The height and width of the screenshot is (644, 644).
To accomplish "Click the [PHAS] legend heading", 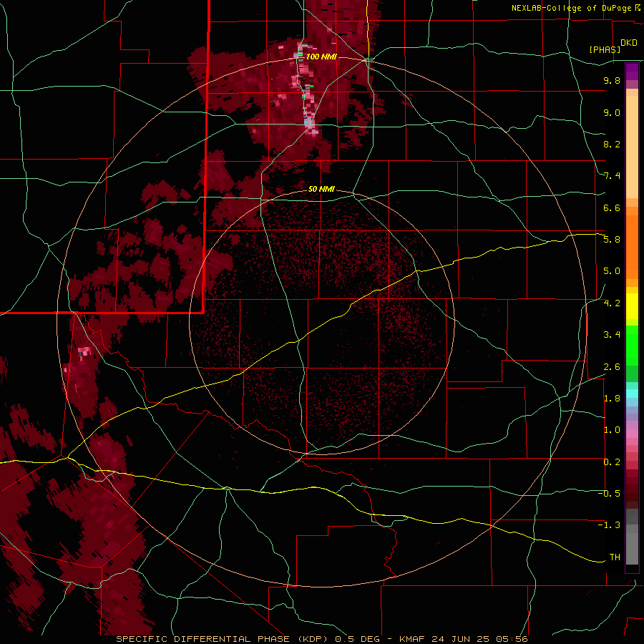I will coord(605,49).
